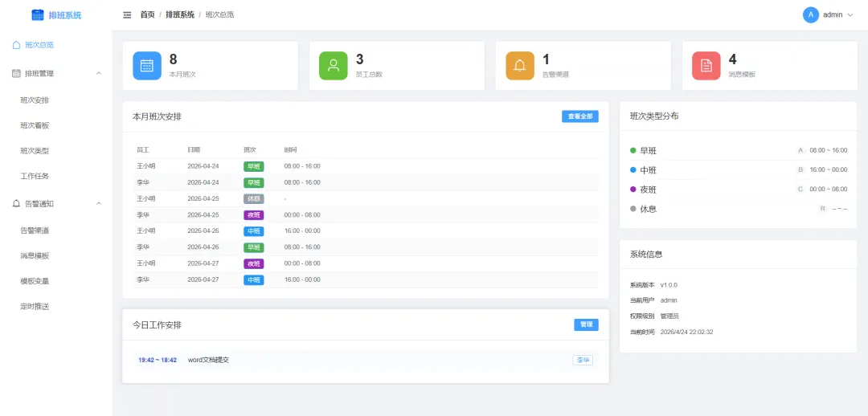Click the 早班 tag for 王小明 2026-04-24
The width and height of the screenshot is (868, 416).
[x=253, y=166]
